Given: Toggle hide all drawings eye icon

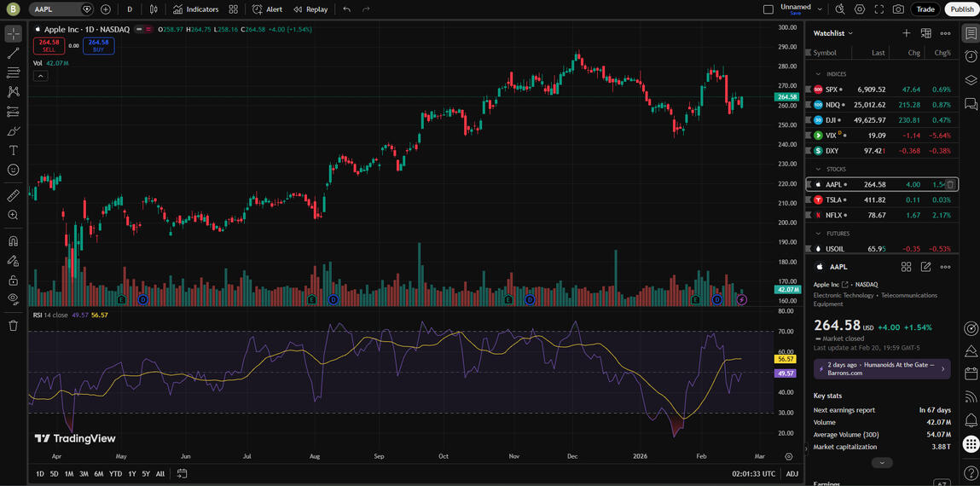Looking at the screenshot, I should 13,298.
